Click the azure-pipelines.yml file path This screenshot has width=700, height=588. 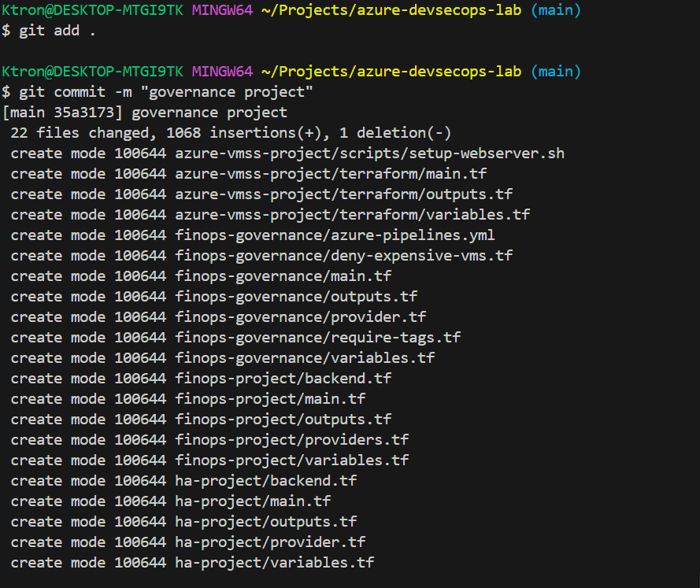(335, 235)
